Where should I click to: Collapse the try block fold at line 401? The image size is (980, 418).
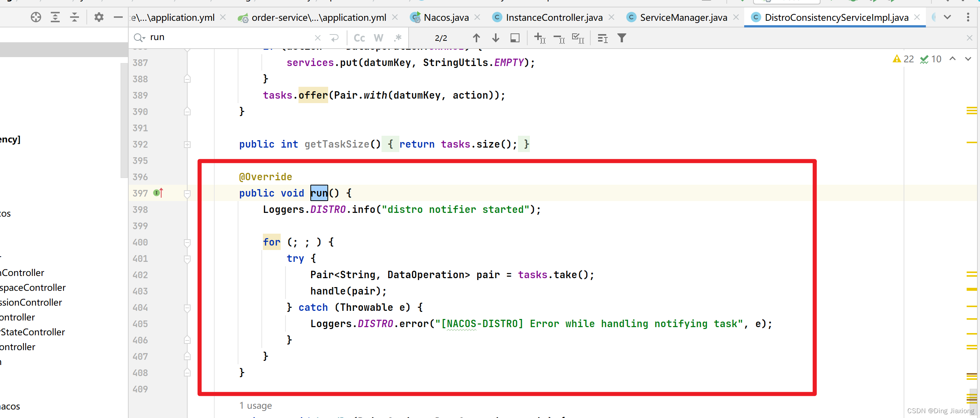pyautogui.click(x=187, y=259)
